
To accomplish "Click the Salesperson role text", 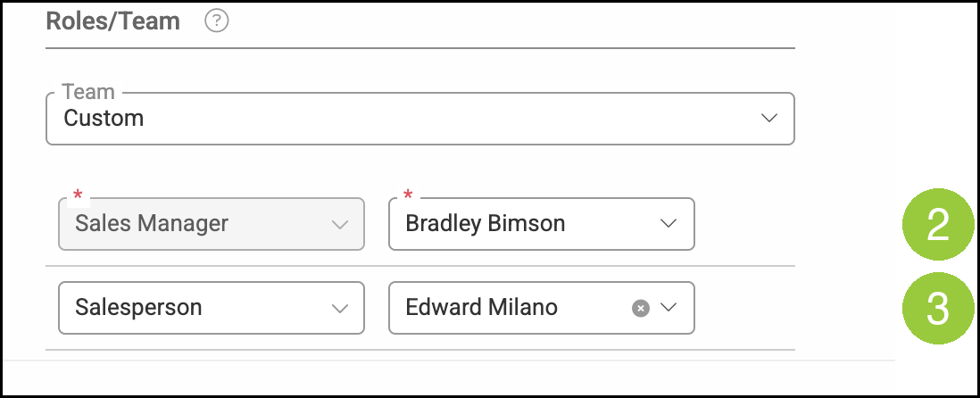I will click(138, 307).
